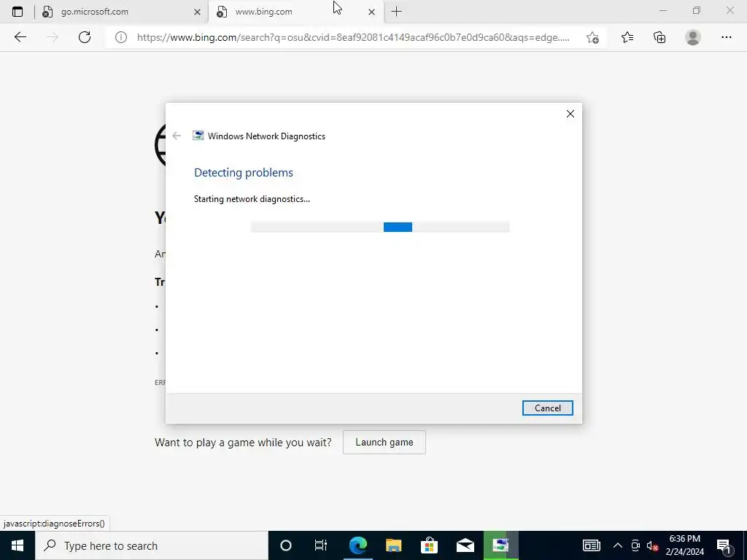Open Microsoft Edge from the taskbar

(x=357, y=545)
